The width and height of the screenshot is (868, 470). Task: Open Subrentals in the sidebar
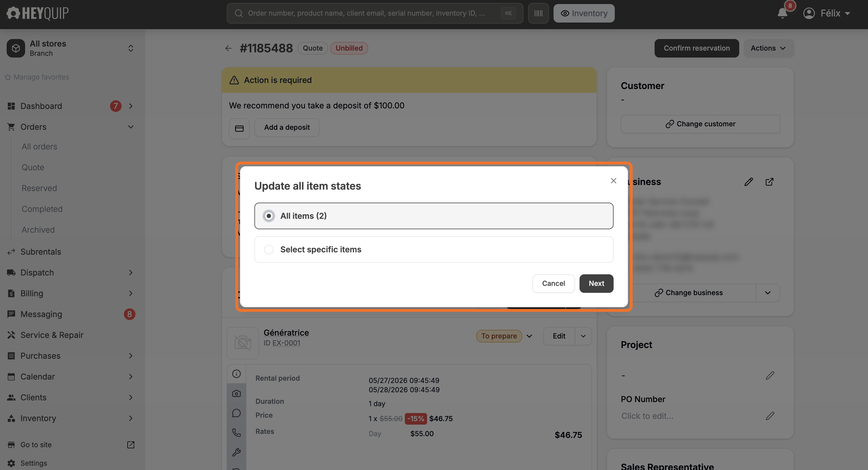coord(41,252)
